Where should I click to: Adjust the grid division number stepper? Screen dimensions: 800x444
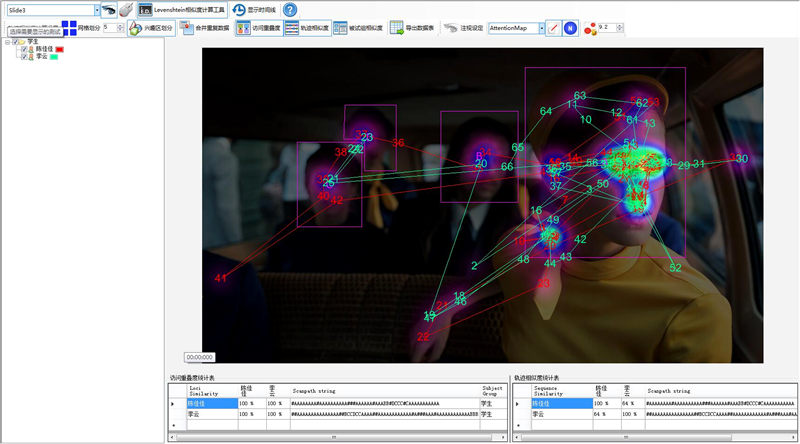point(120,28)
